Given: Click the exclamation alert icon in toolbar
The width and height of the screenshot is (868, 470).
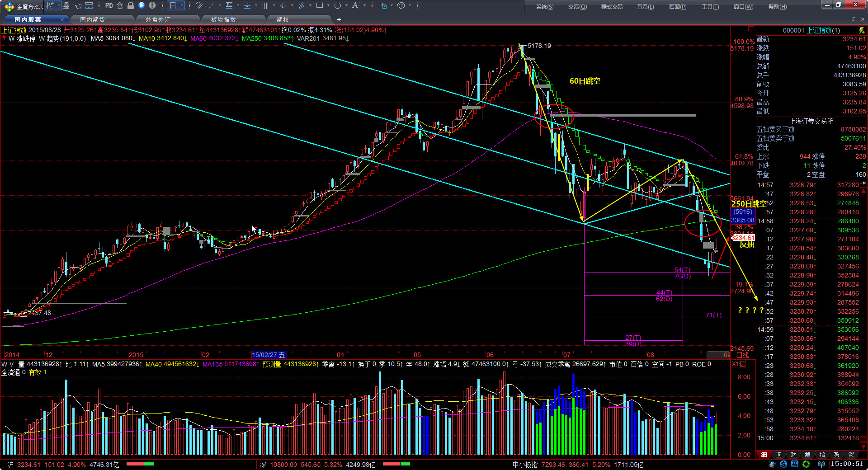Looking at the screenshot, I should coord(152,6).
